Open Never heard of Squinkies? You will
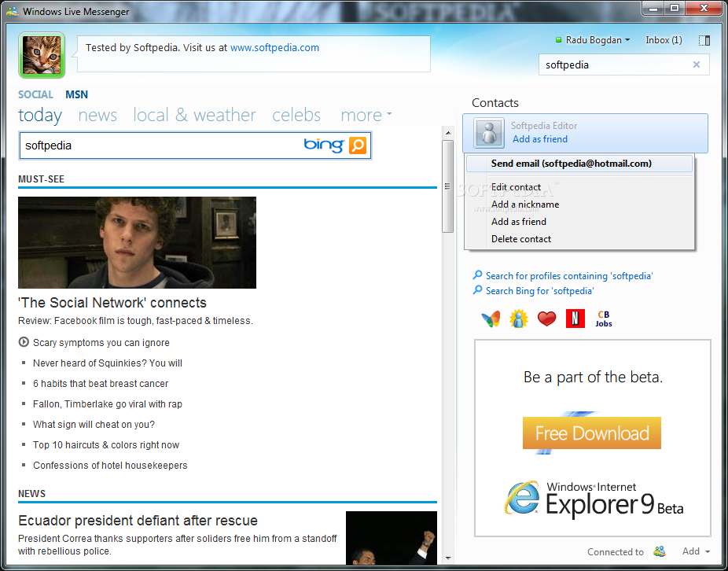The width and height of the screenshot is (728, 571). coord(108,363)
